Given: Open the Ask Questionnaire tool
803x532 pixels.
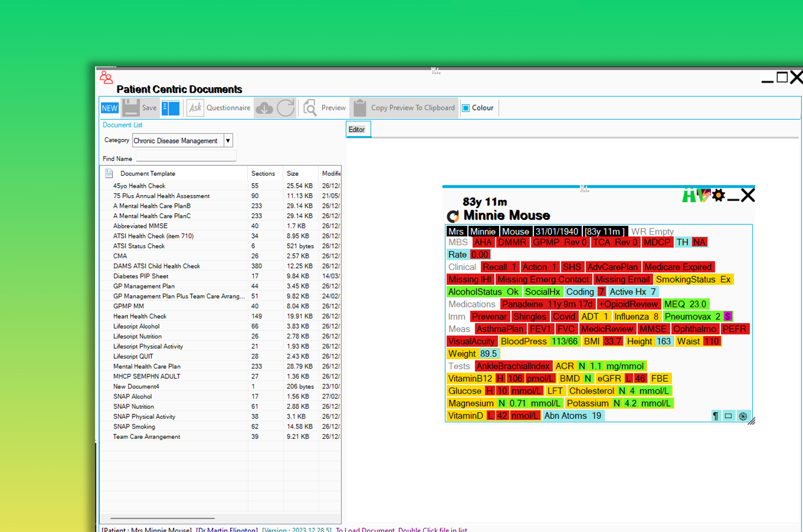Looking at the screenshot, I should coord(195,108).
